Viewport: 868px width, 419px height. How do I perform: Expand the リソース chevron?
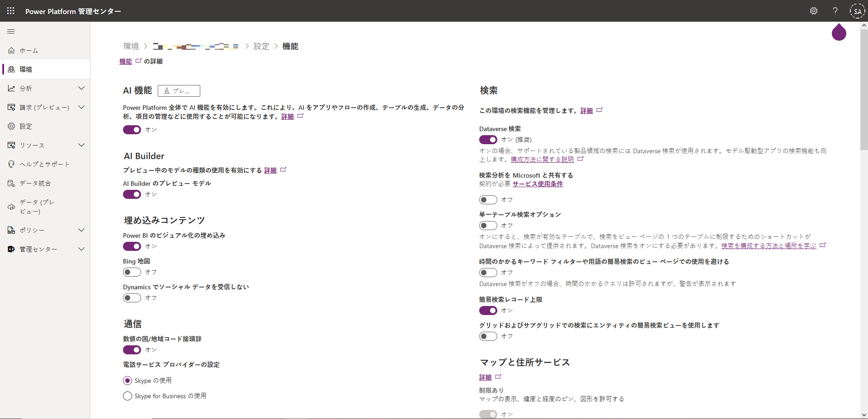coord(81,145)
